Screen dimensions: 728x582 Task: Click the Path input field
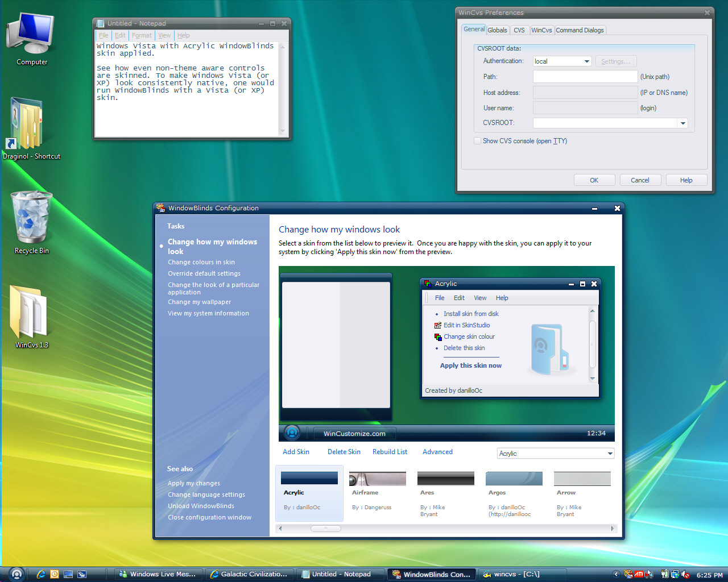point(585,77)
